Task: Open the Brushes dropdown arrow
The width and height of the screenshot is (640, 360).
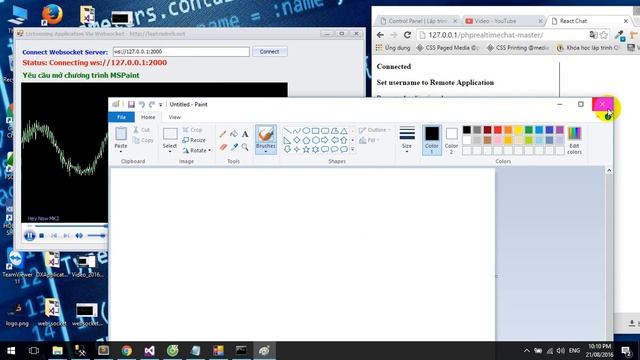Action: tap(266, 151)
